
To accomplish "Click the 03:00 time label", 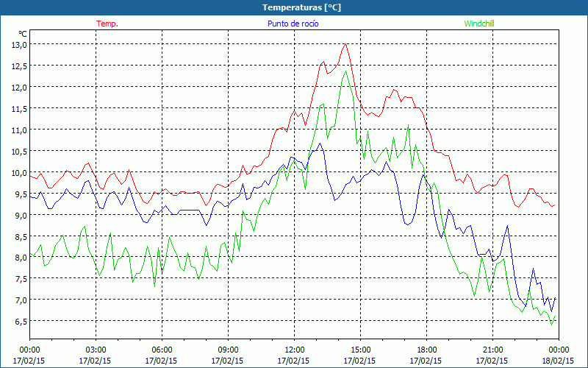I will (96, 350).
